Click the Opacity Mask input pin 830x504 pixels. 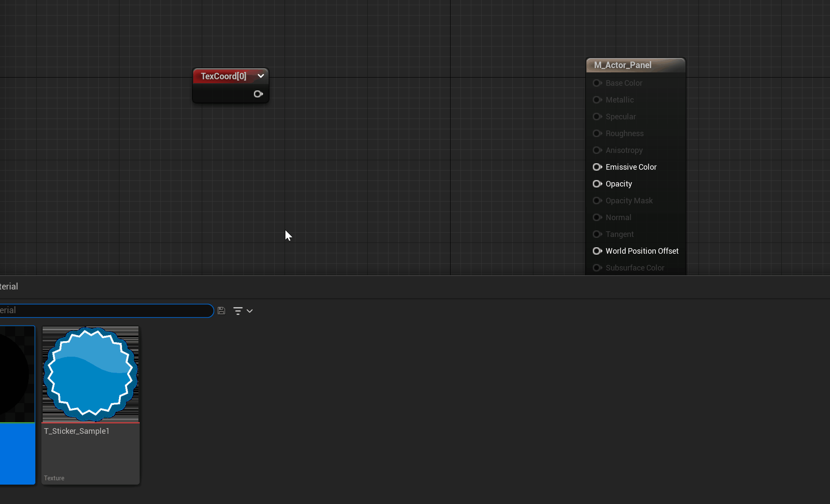[x=597, y=201]
